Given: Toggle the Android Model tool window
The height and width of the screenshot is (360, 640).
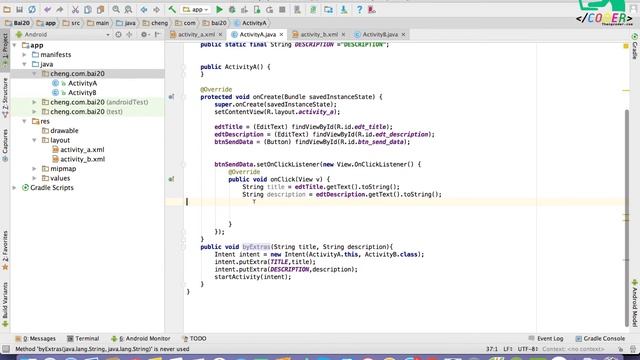Looking at the screenshot, I should point(635,302).
